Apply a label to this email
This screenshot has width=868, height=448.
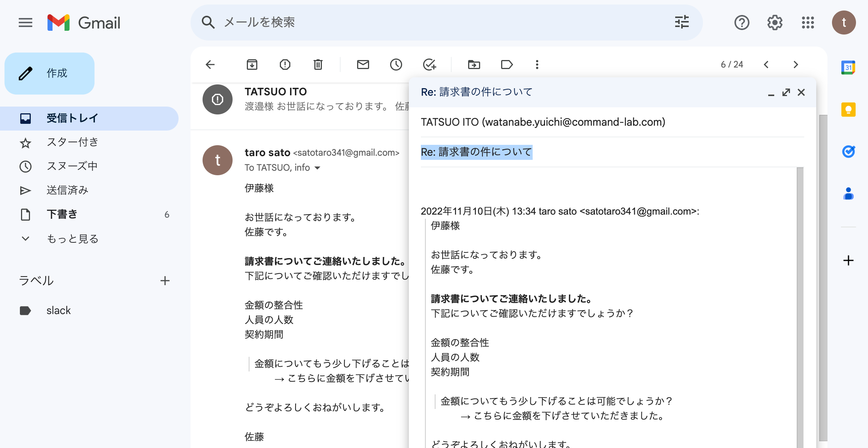point(507,65)
